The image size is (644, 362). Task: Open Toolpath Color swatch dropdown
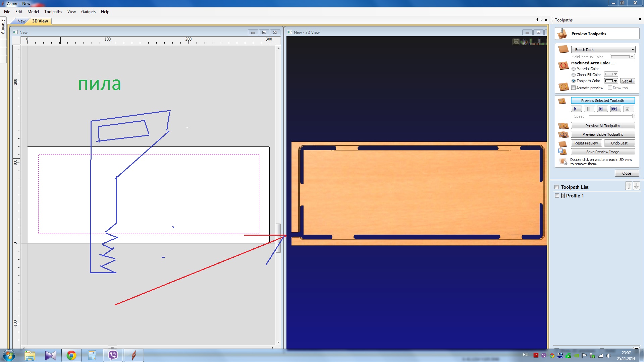[611, 81]
